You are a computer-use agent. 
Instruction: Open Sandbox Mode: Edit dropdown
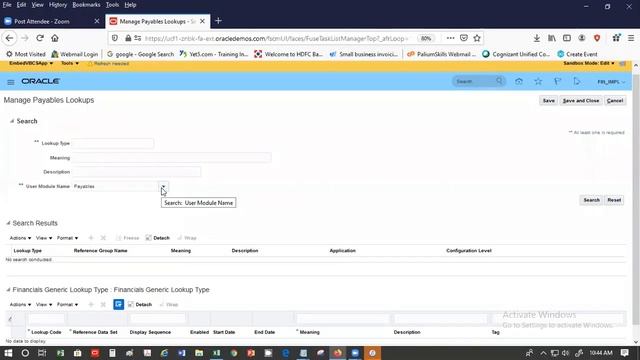click(x=589, y=63)
